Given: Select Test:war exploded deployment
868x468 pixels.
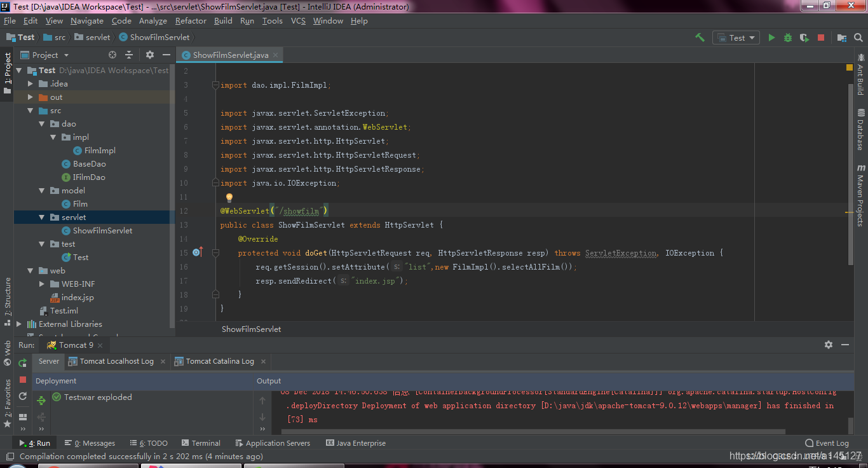Looking at the screenshot, I should click(x=92, y=397).
